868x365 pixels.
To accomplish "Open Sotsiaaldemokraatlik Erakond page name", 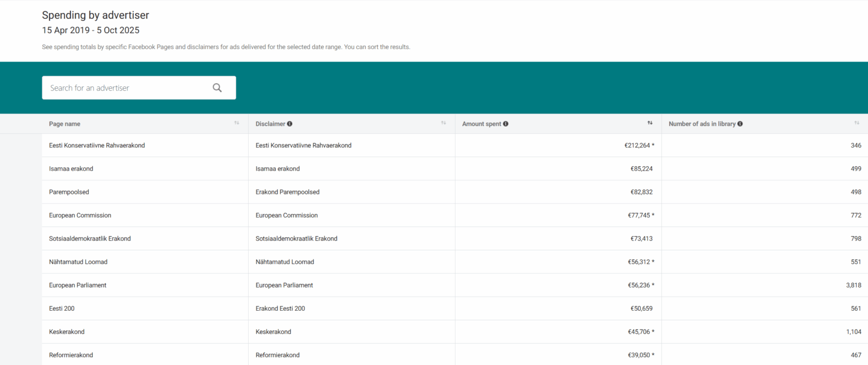I will tap(90, 238).
